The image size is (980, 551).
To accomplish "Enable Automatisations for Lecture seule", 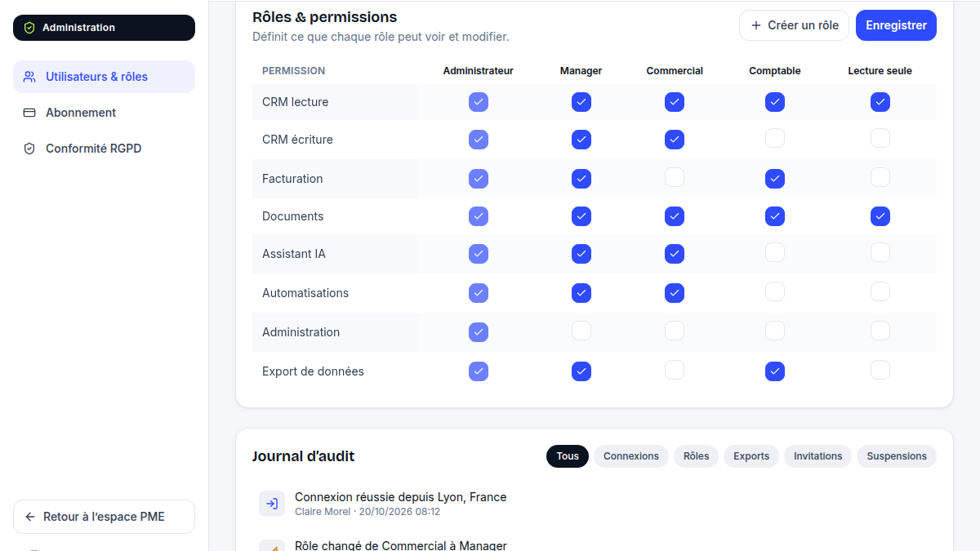I will click(880, 291).
